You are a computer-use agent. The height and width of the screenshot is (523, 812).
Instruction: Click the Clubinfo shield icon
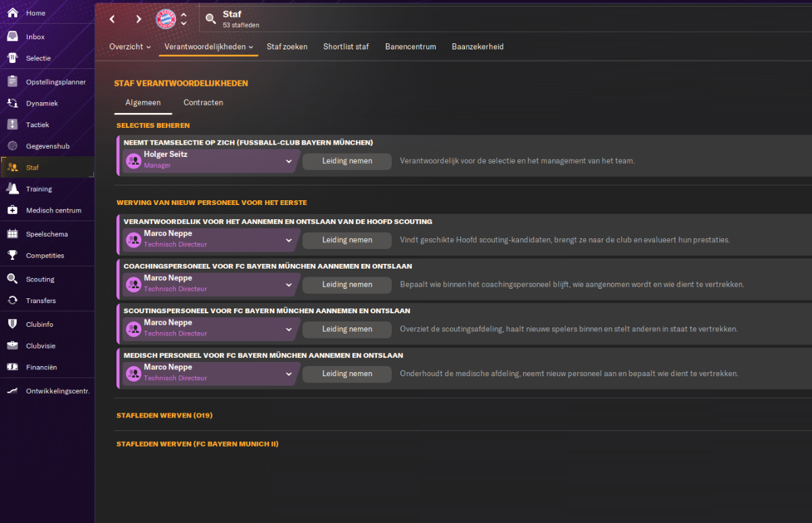pyautogui.click(x=12, y=324)
